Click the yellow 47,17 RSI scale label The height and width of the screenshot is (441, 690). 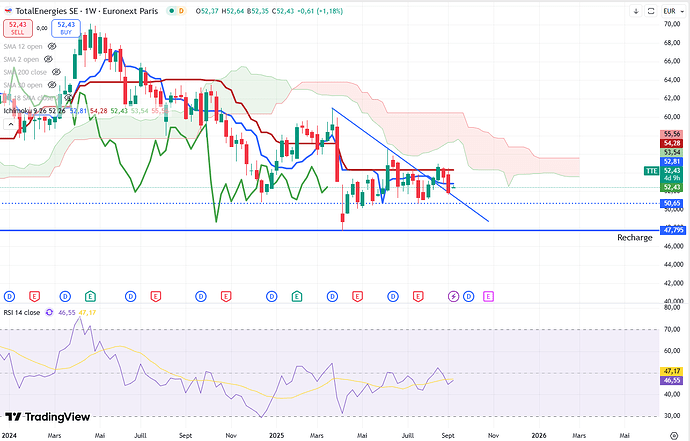pos(672,371)
